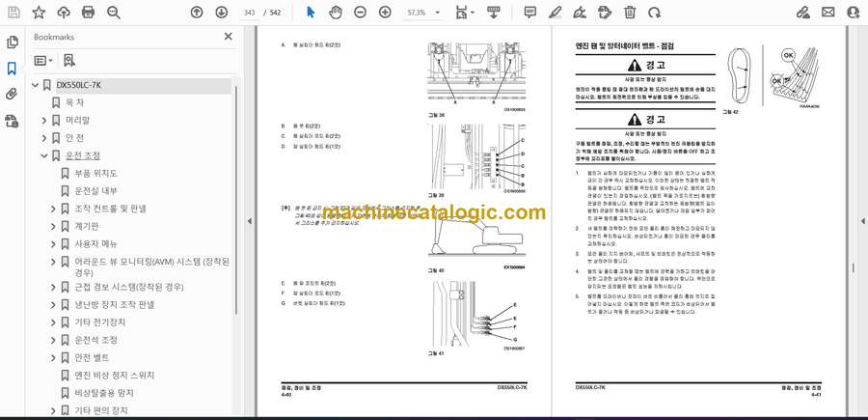The height and width of the screenshot is (420, 868).
Task: Open the 운전실 내부 bookmark
Action: click(x=95, y=191)
